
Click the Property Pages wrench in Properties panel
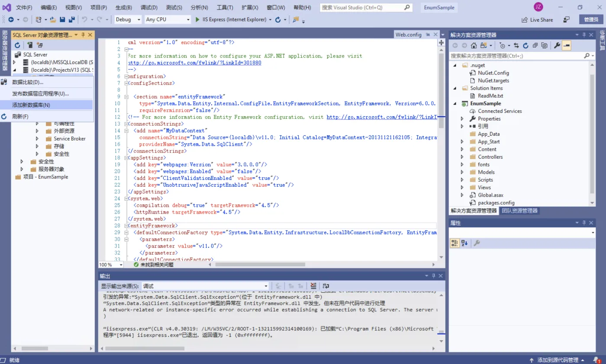pos(477,243)
